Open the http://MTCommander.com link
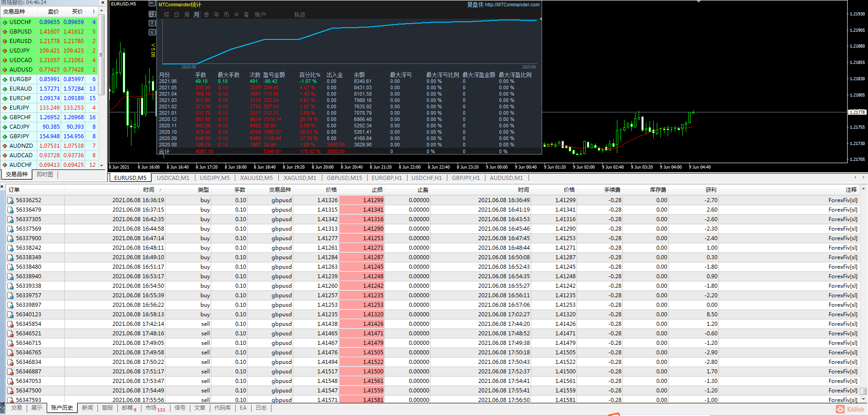 click(512, 5)
